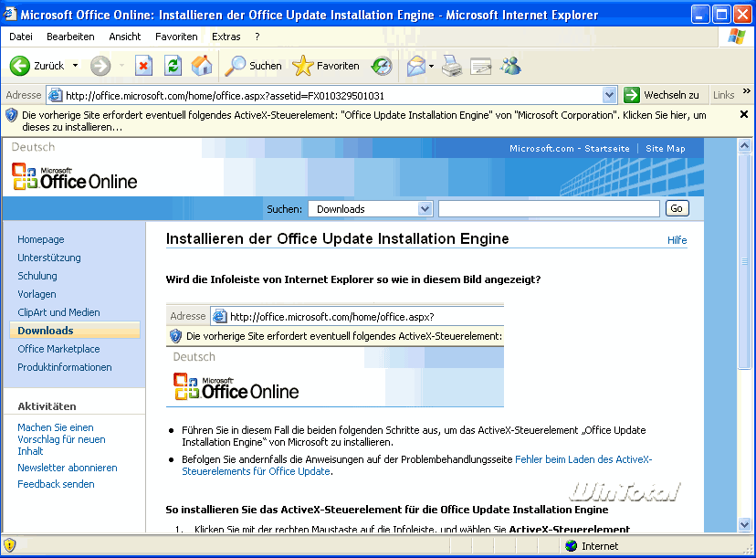Expand the Links toolbar chevron

click(746, 90)
